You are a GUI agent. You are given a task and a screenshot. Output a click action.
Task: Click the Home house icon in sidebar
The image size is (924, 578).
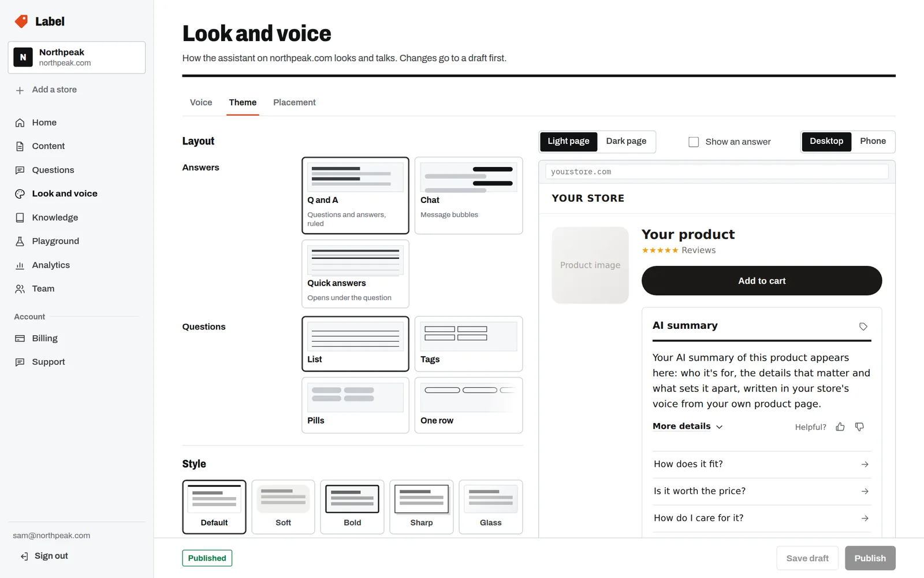[20, 123]
